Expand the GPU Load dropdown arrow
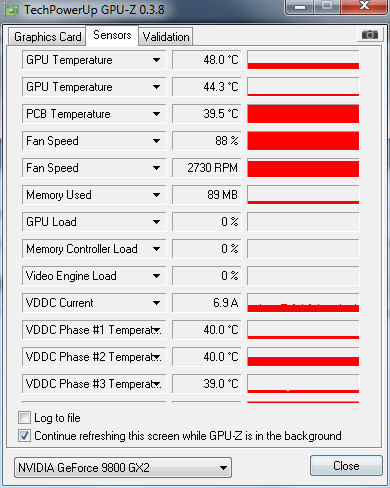Image resolution: width=390 pixels, height=488 pixels. (156, 222)
